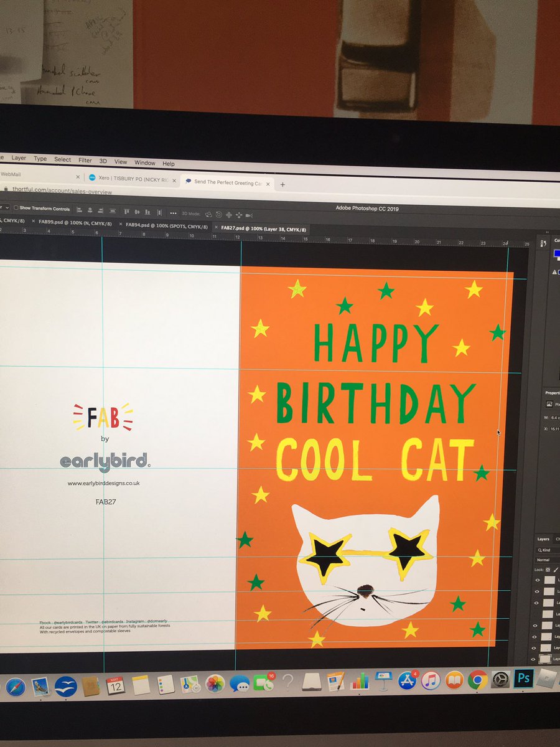Open Google Chrome from the Dock
560x747 pixels.
477,680
